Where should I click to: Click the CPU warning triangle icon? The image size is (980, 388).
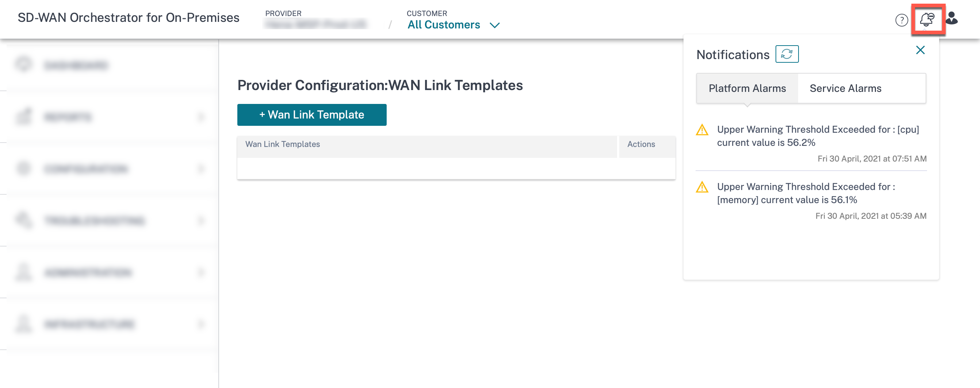point(702,130)
